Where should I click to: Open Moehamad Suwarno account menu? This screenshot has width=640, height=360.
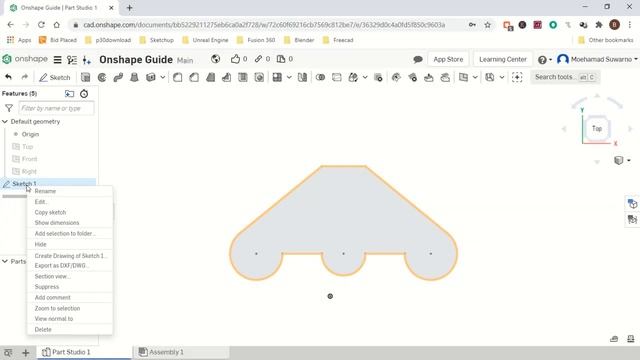point(597,59)
